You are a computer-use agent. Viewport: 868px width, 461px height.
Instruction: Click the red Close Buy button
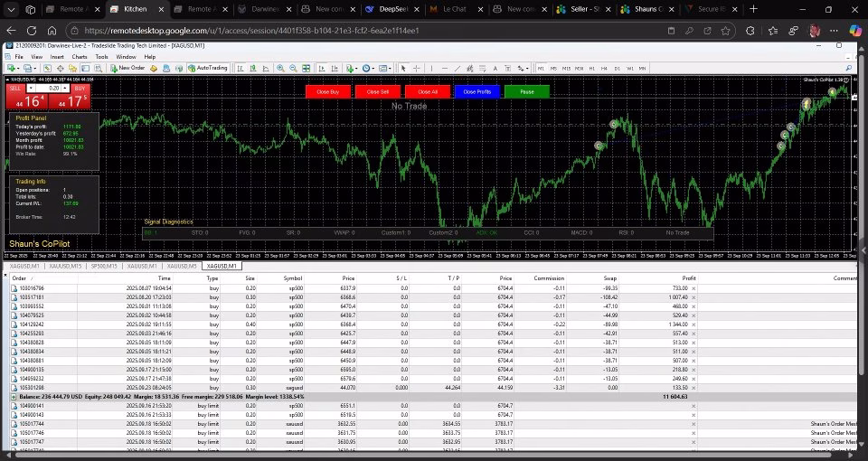(x=327, y=92)
